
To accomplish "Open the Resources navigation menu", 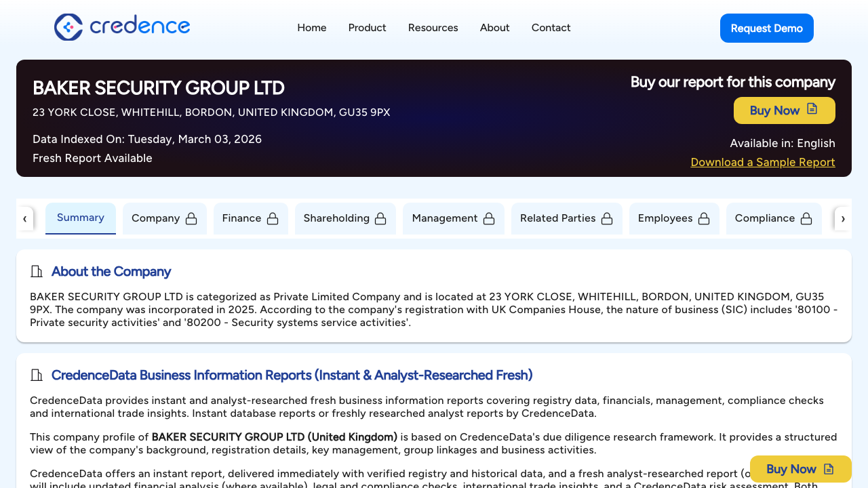I will [x=433, y=28].
